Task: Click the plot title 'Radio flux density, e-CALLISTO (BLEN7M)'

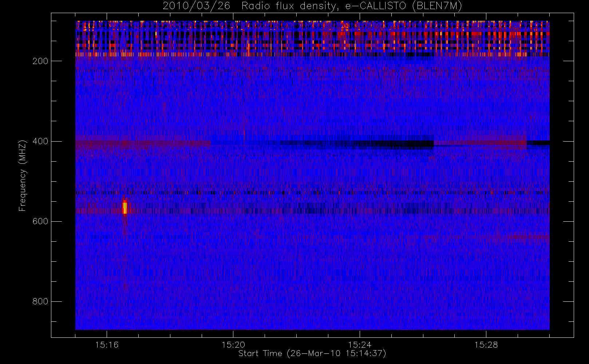Action: pyautogui.click(x=352, y=6)
